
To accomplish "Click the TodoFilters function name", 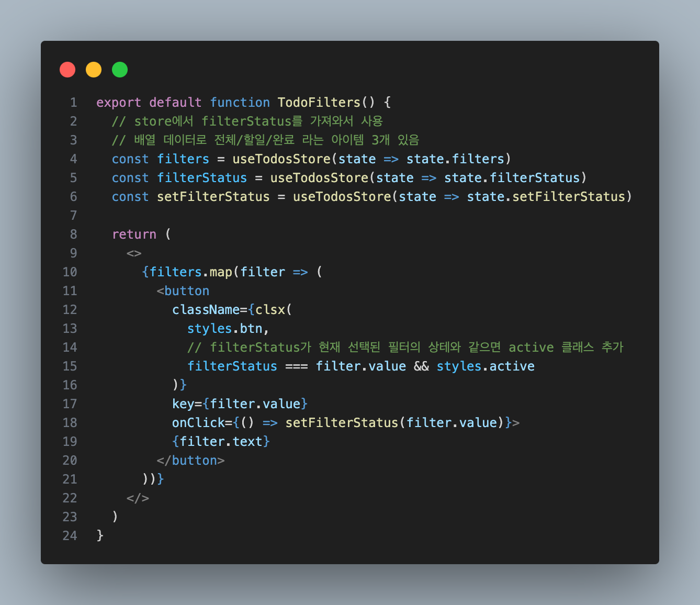I will pos(319,102).
